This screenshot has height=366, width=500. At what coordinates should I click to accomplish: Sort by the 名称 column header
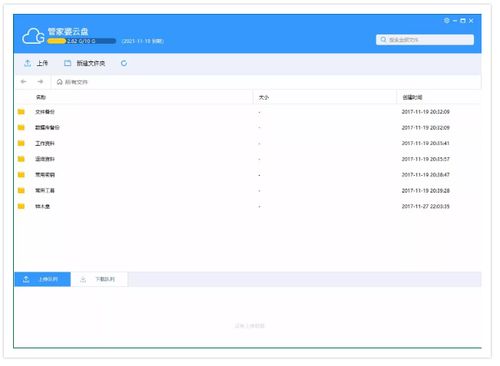tap(41, 97)
